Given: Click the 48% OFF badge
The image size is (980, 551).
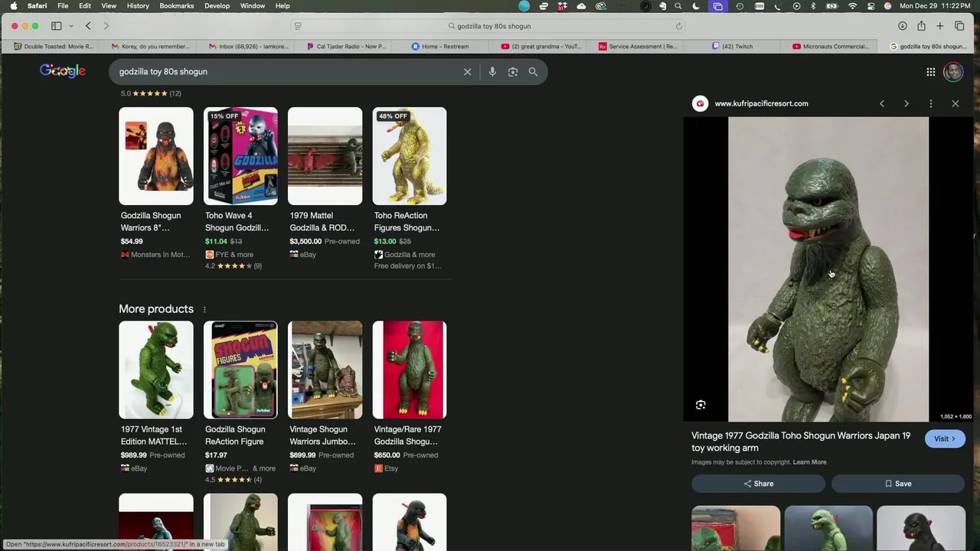Looking at the screenshot, I should (393, 116).
